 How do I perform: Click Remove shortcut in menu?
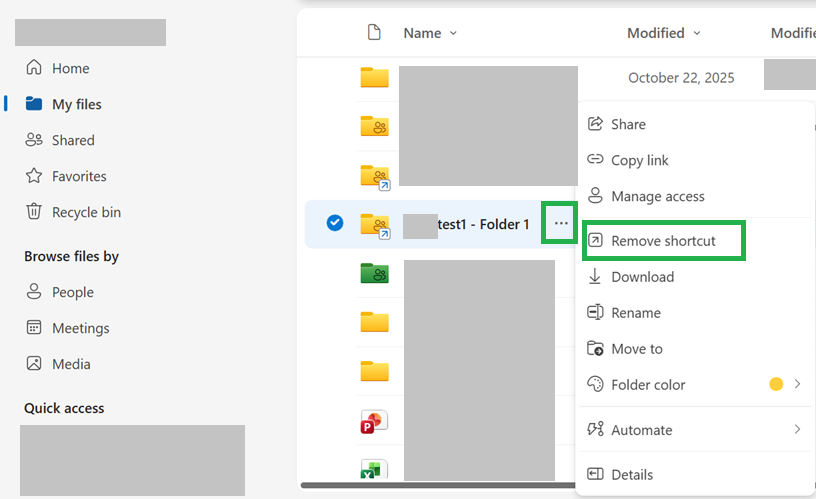664,241
